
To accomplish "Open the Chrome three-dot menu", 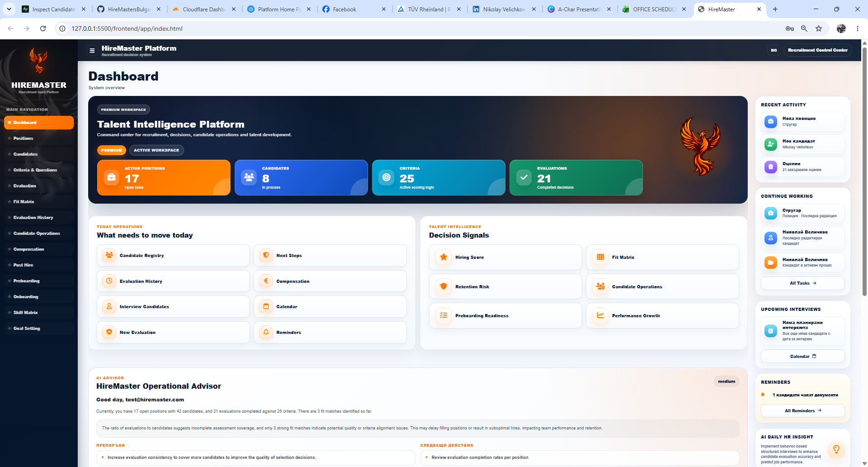I will click(858, 29).
